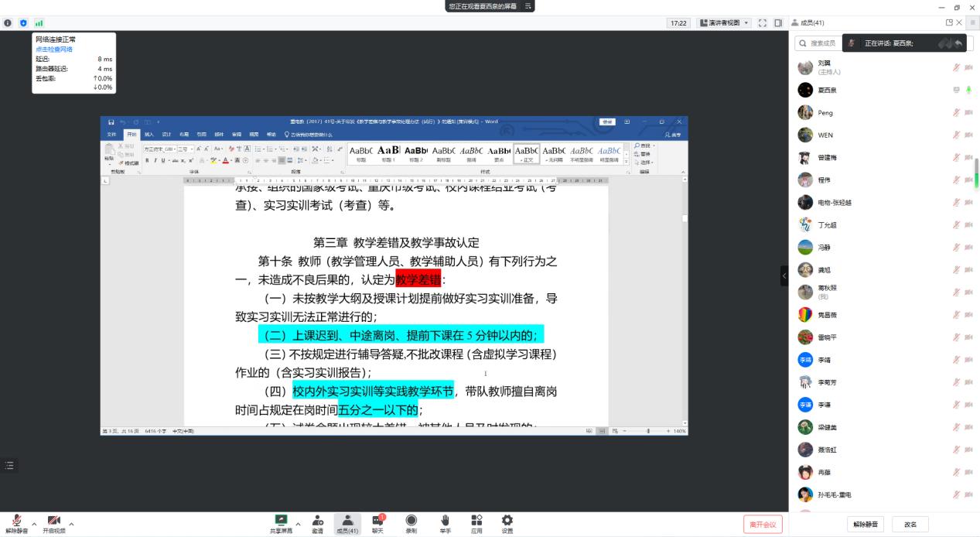Start recording with the 录制 button
Screen dimensions: 980x537
click(411, 524)
